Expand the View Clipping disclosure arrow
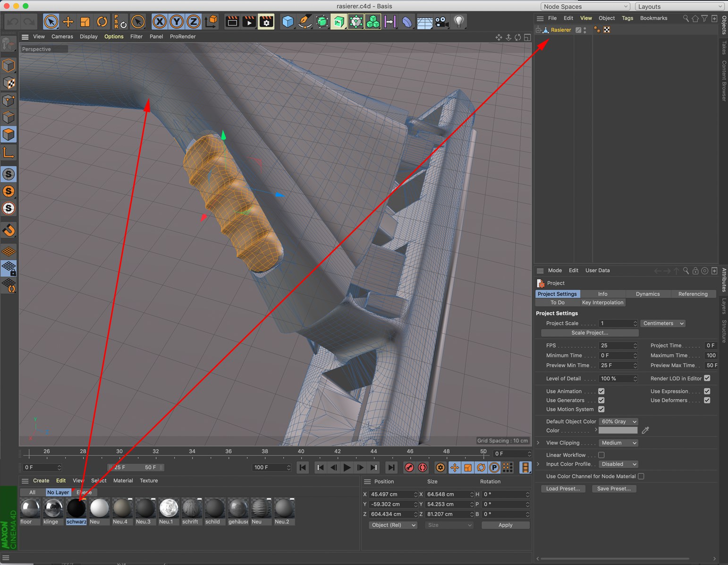Viewport: 728px width, 565px height. point(538,443)
